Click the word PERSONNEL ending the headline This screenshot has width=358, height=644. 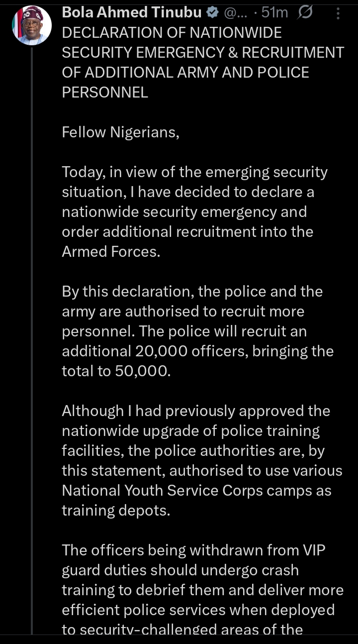tap(105, 93)
